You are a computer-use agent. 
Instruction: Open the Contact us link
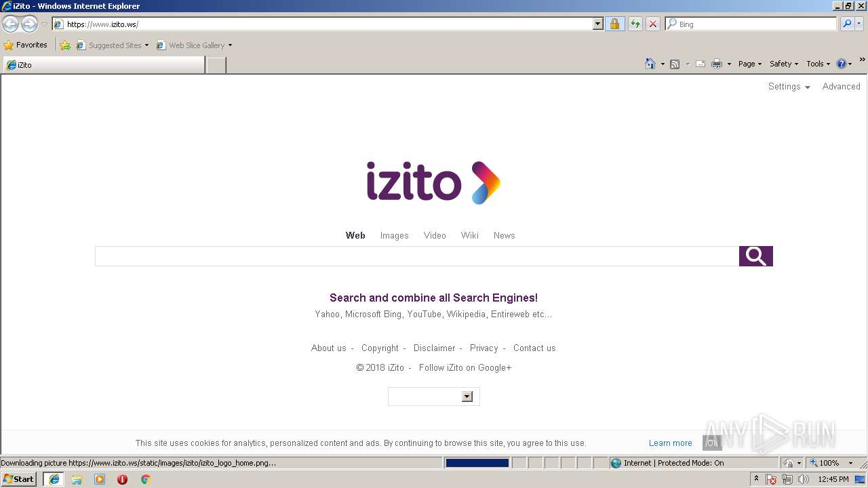[534, 348]
